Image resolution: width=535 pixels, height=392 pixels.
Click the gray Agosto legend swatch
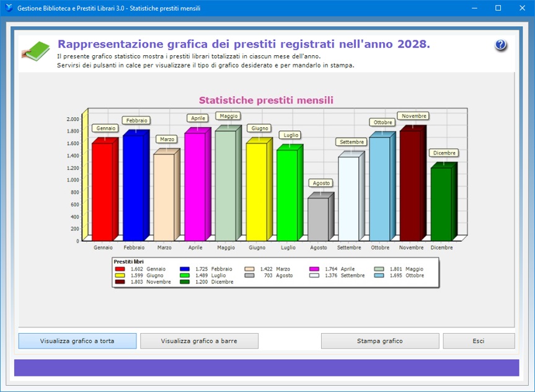[x=249, y=275]
